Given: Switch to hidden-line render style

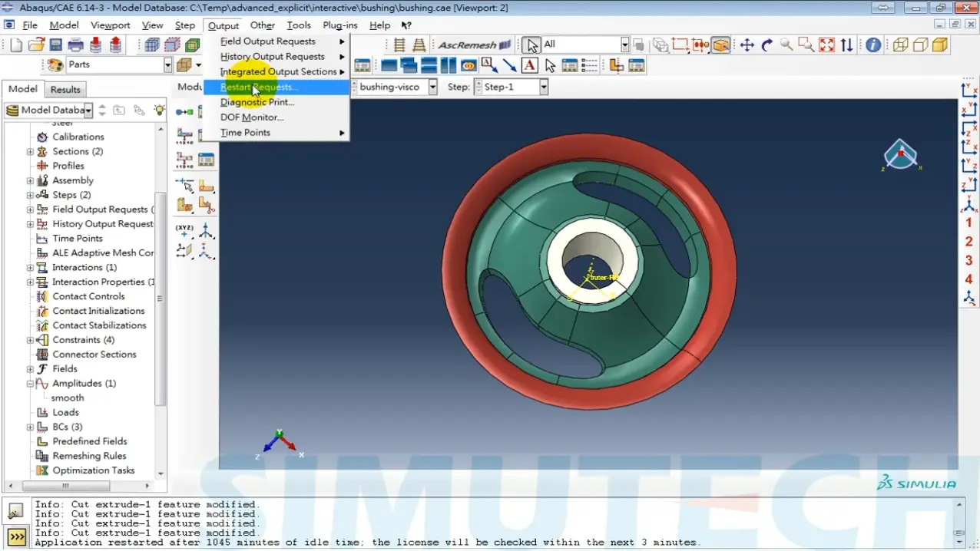Looking at the screenshot, I should click(920, 45).
